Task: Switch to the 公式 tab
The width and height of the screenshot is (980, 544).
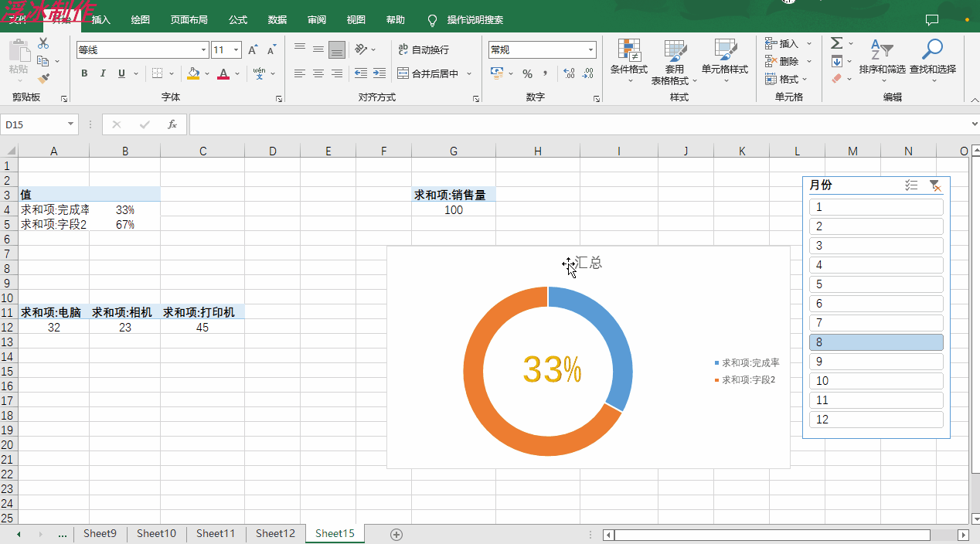Action: 238,20
